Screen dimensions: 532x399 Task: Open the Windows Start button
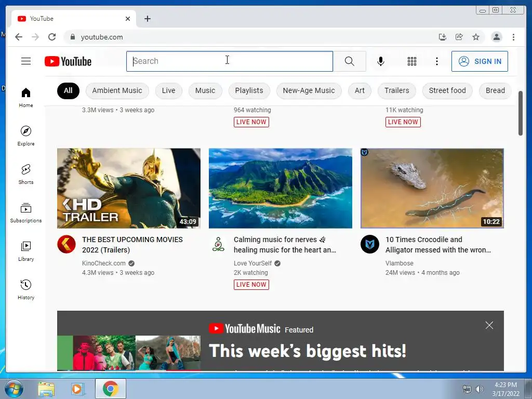14,389
